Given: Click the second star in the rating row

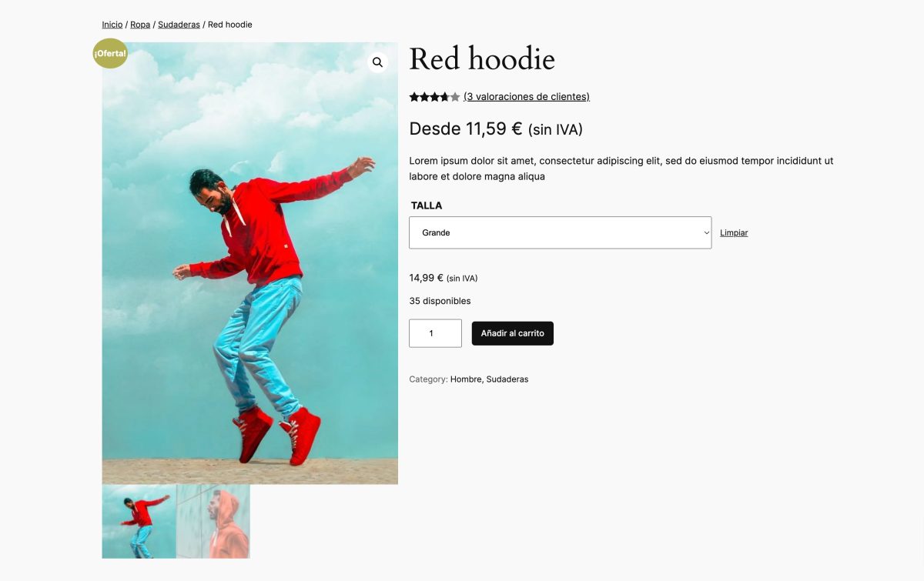Looking at the screenshot, I should pos(424,96).
